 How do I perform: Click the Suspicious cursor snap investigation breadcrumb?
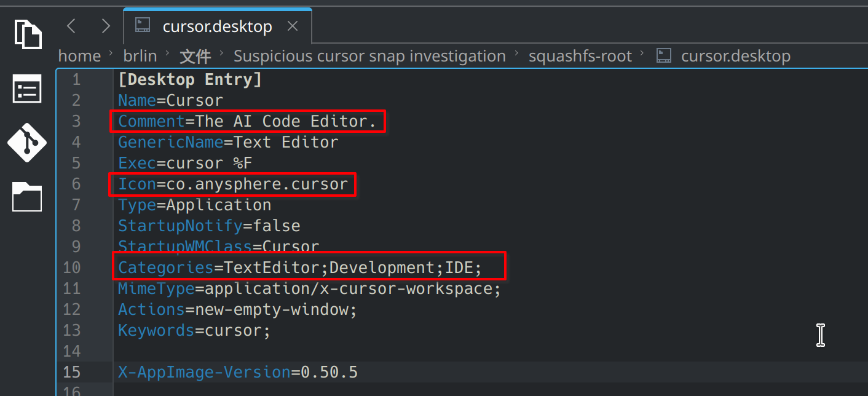point(369,56)
